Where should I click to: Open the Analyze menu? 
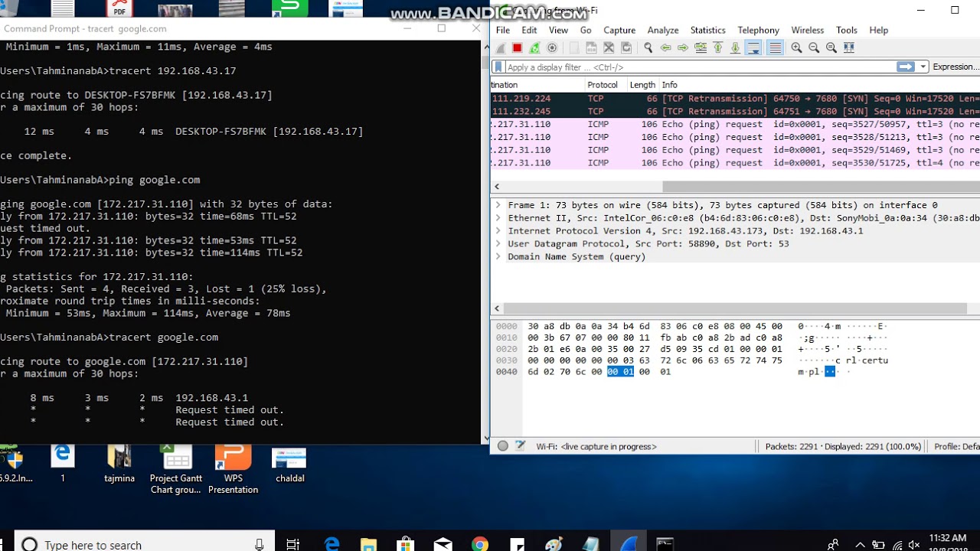(663, 30)
